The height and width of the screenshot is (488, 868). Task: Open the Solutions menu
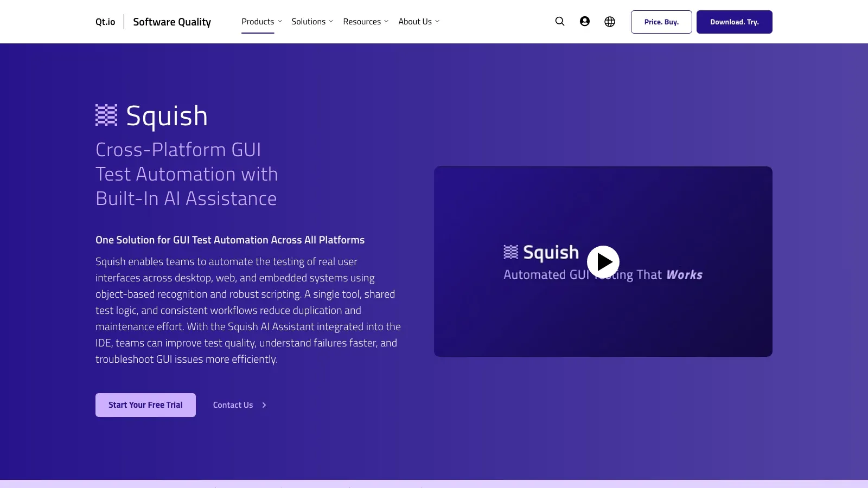point(309,22)
